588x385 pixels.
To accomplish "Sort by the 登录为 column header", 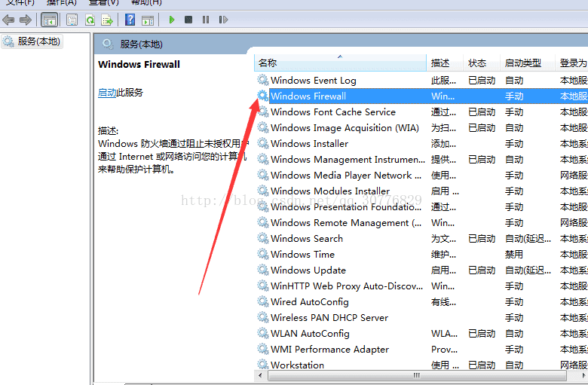I will (571, 63).
